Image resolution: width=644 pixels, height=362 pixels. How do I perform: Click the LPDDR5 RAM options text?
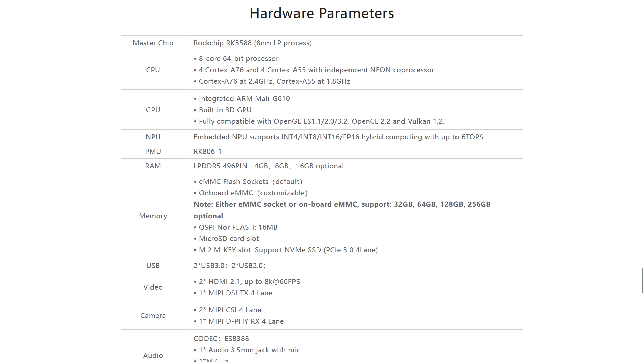pyautogui.click(x=269, y=166)
